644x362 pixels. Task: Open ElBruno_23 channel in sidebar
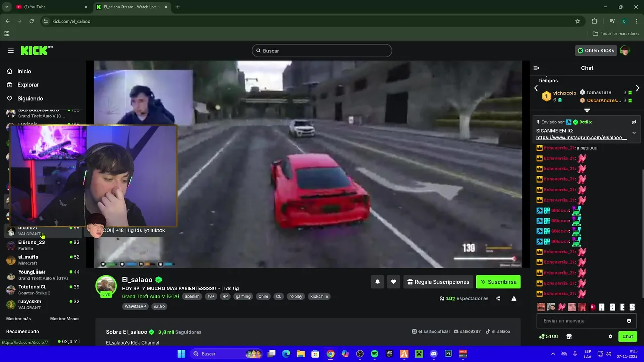tap(43, 245)
